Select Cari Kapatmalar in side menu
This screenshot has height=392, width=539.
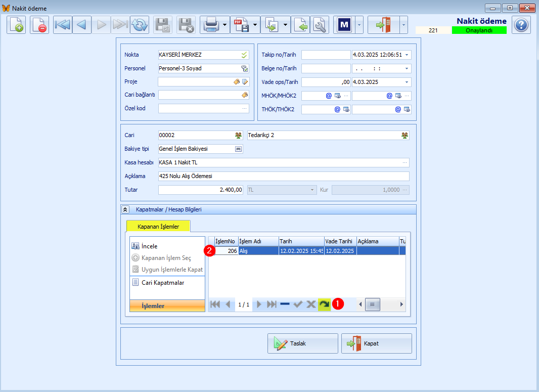(x=163, y=283)
